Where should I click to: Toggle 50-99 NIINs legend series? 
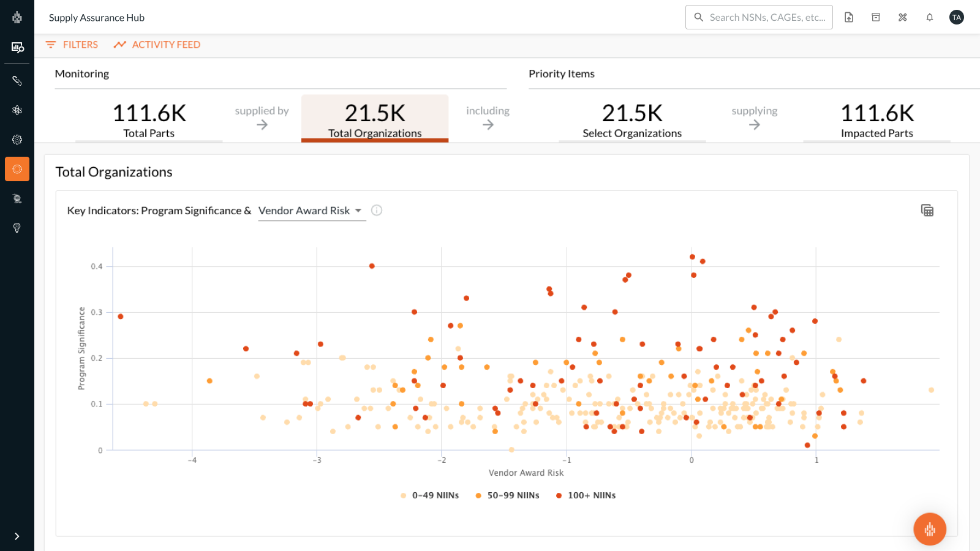tap(507, 495)
